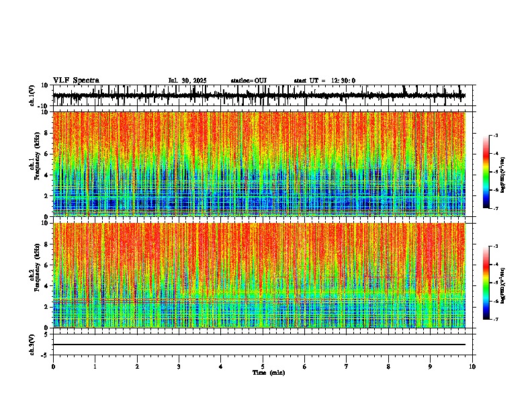Click the ch.2 spectrogram color scale bar

[486, 283]
